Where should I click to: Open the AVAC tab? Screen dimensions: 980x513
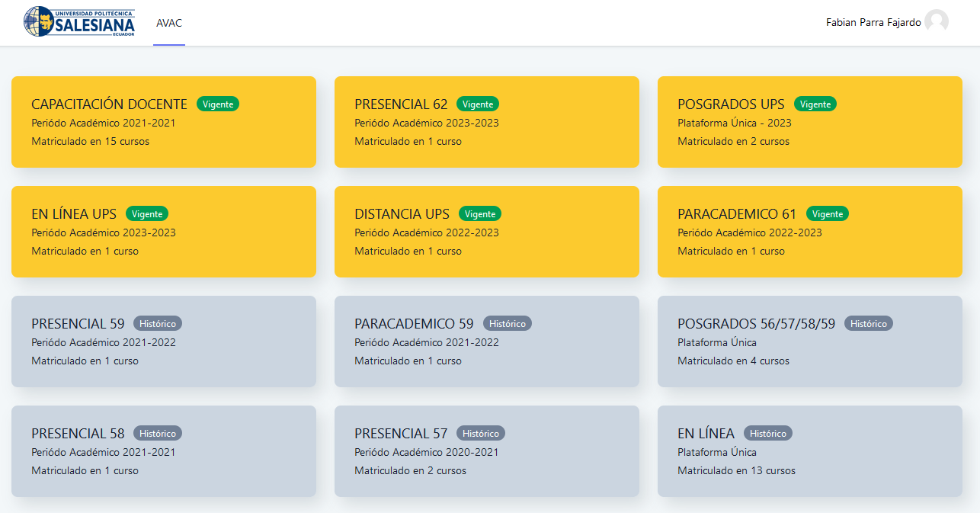(169, 23)
